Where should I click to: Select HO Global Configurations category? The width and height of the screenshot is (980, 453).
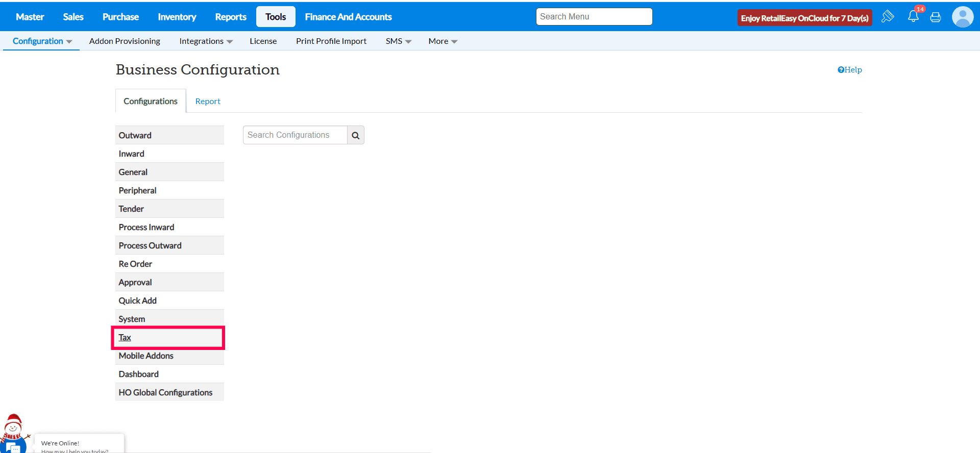169,392
